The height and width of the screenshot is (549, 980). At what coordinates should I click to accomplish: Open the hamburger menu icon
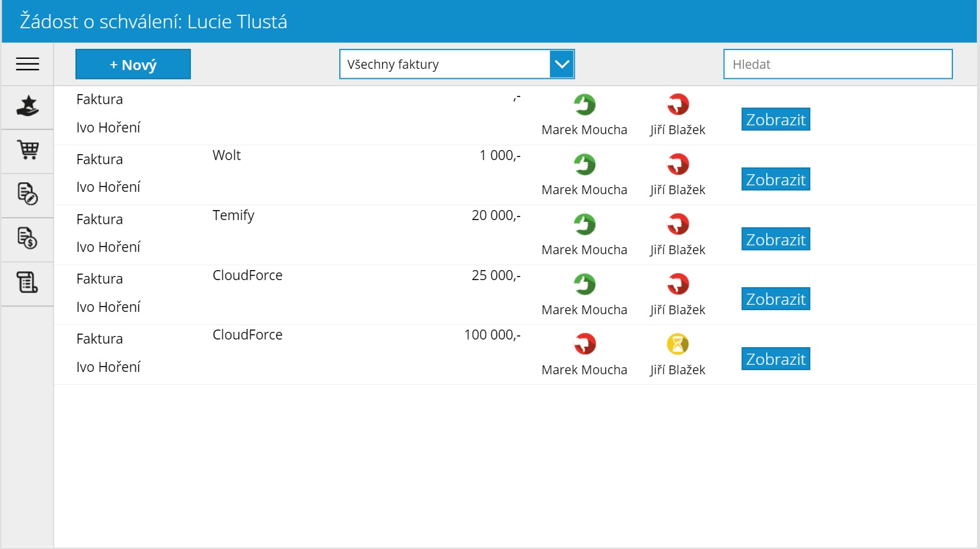pos(28,64)
